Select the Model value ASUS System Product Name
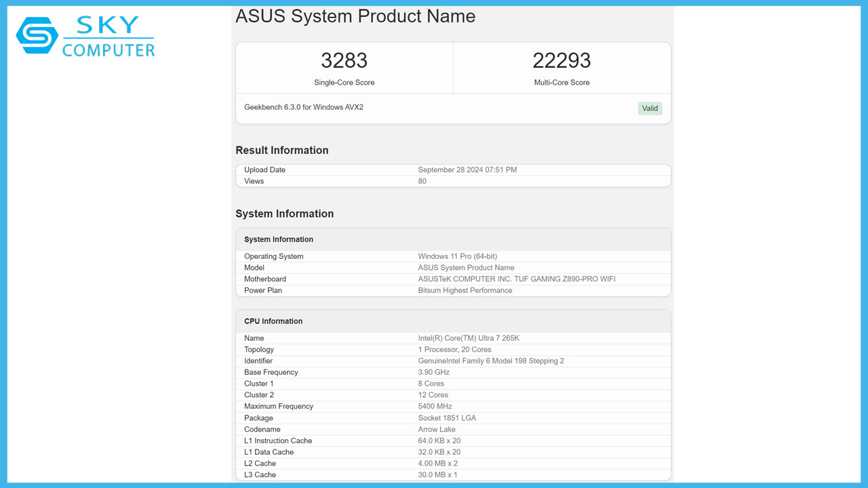 (467, 268)
